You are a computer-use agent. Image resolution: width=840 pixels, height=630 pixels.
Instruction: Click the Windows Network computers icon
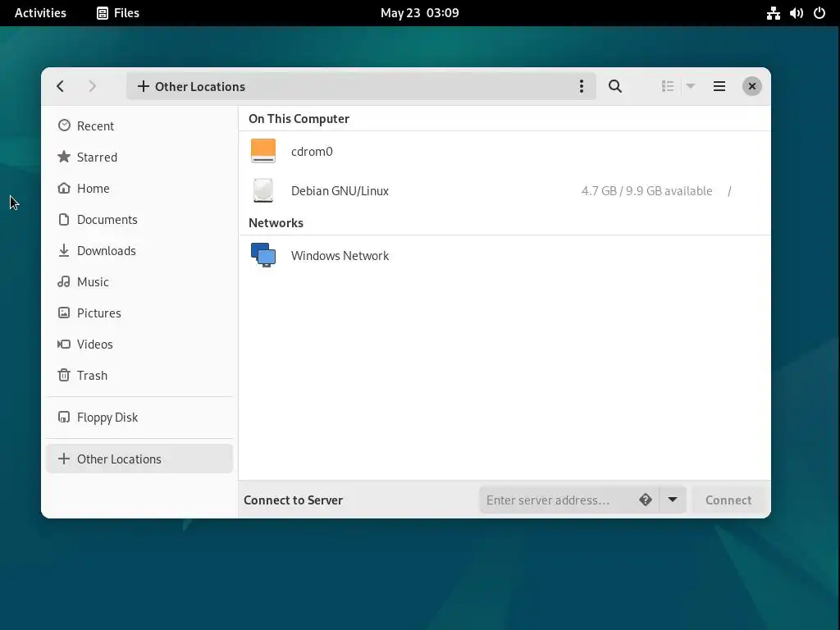point(263,255)
